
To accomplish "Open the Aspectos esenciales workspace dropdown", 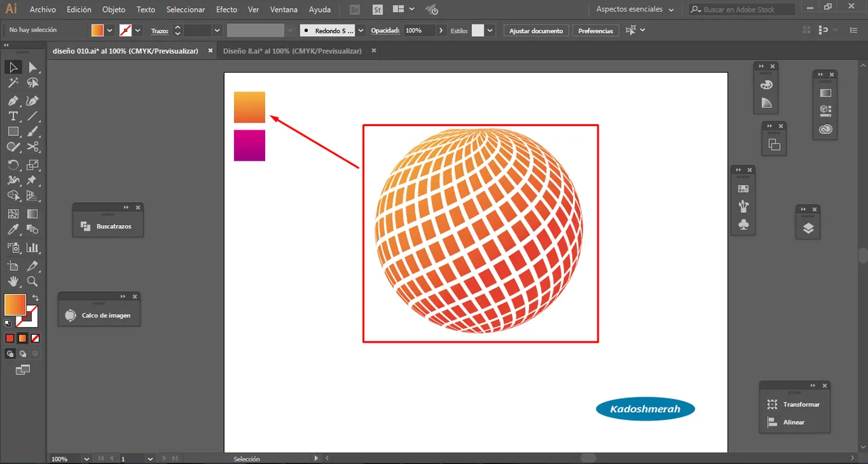I will [x=635, y=9].
